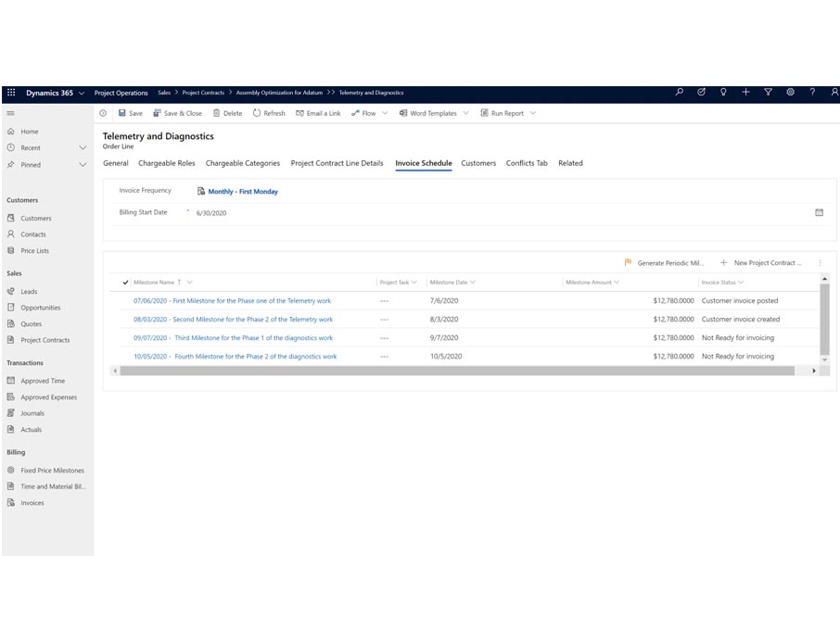Screen dimensions: 840x643
Task: Collapse the Recent section in sidebar
Action: pos(83,146)
